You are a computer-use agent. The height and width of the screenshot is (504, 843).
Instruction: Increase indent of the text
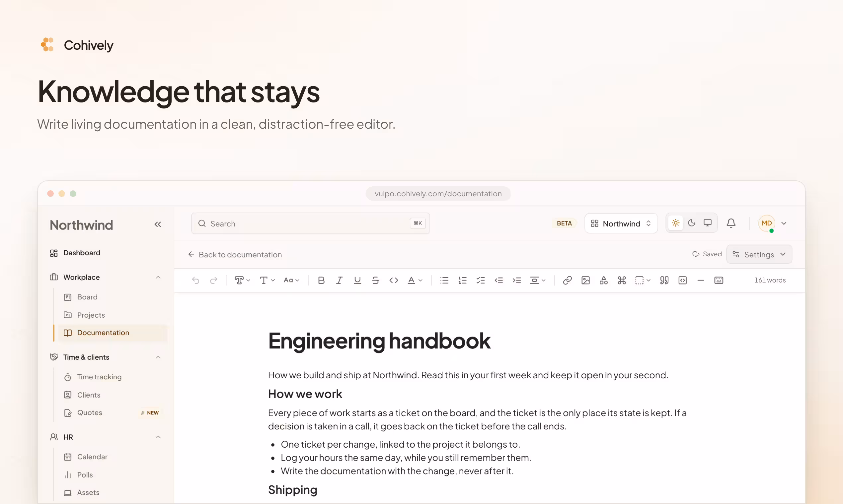click(517, 280)
